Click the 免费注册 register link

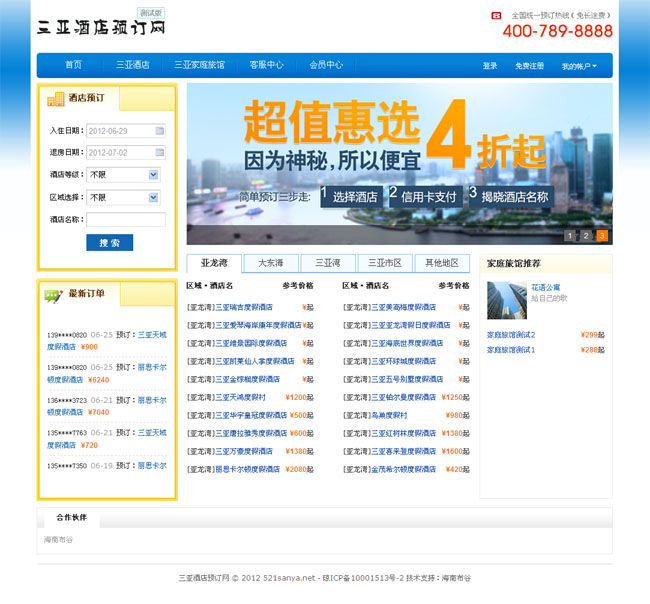529,66
